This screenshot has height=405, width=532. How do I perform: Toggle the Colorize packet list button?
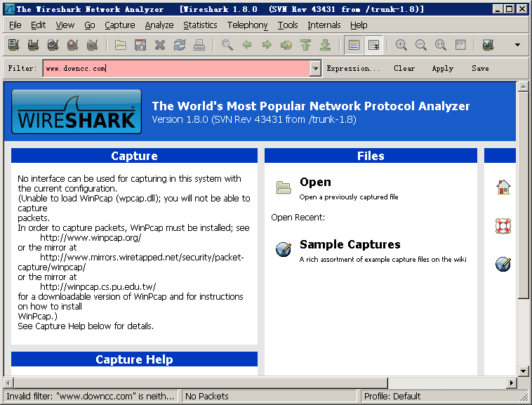tap(354, 45)
